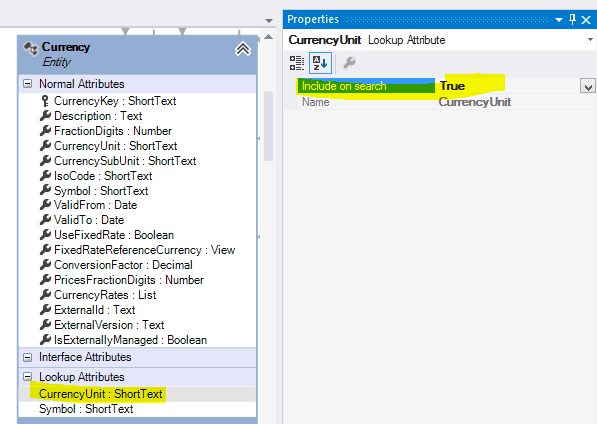Click the wrench icon beside CurrencyRates
This screenshot has height=424, width=597.
point(45,295)
